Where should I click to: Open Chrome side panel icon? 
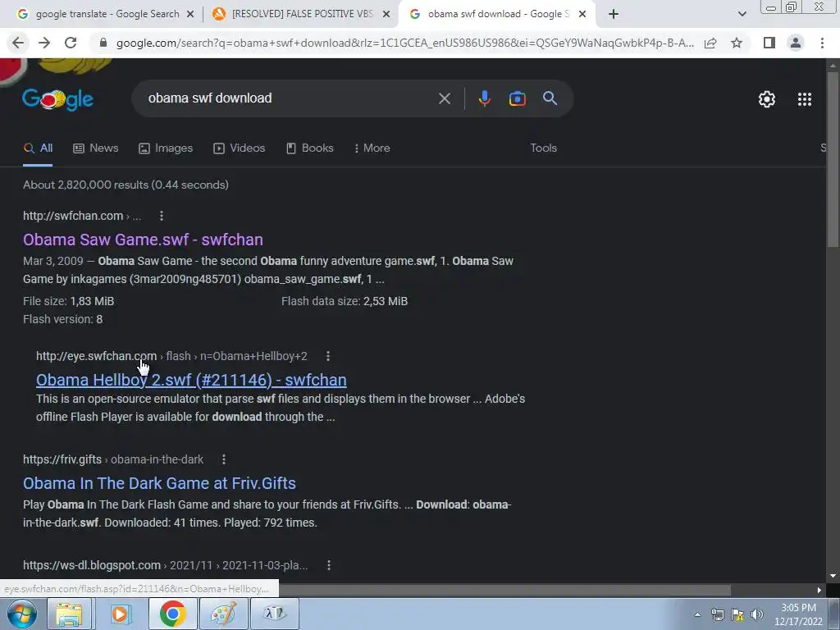[x=769, y=43]
